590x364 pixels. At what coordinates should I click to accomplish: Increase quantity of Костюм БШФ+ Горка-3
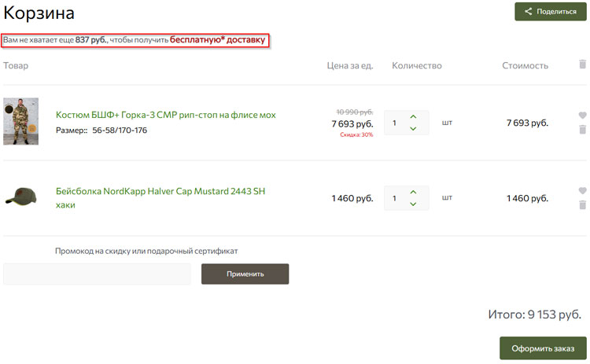point(413,117)
